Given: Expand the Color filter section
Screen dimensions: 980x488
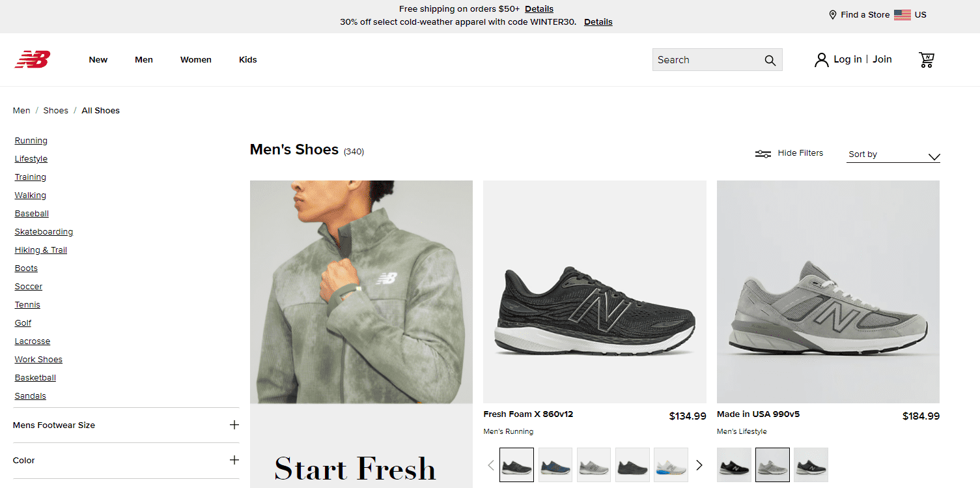Looking at the screenshot, I should 234,460.
